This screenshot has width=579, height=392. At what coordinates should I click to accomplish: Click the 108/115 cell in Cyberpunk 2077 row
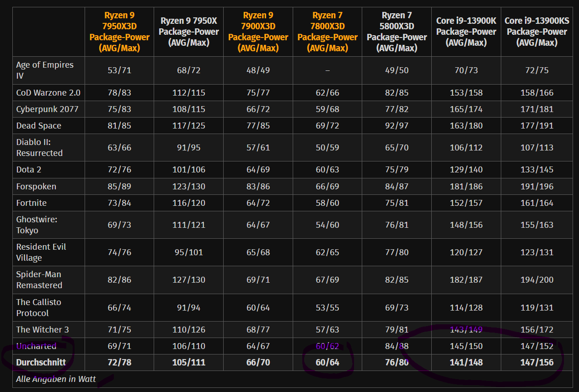tap(189, 109)
